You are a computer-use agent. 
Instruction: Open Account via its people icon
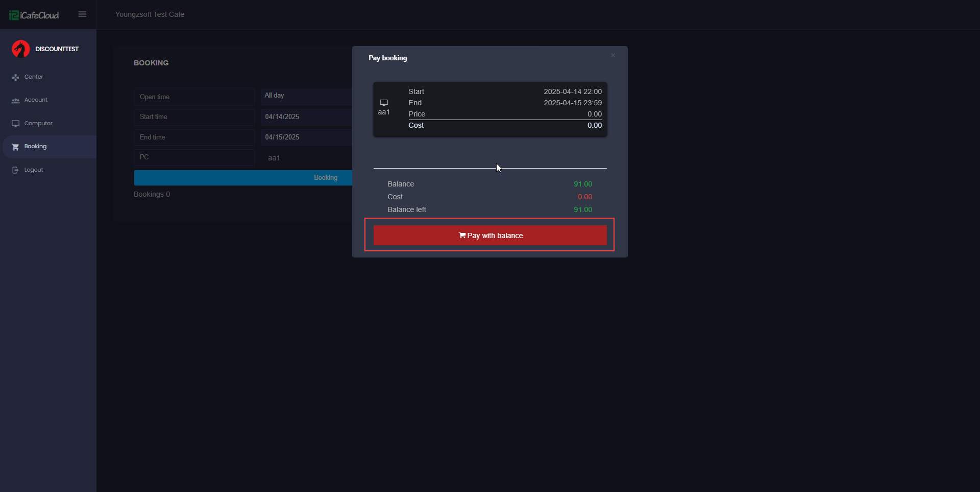tap(15, 101)
